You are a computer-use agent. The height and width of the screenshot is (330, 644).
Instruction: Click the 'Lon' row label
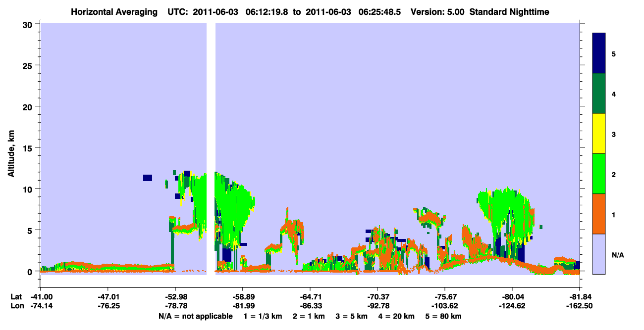[16, 306]
